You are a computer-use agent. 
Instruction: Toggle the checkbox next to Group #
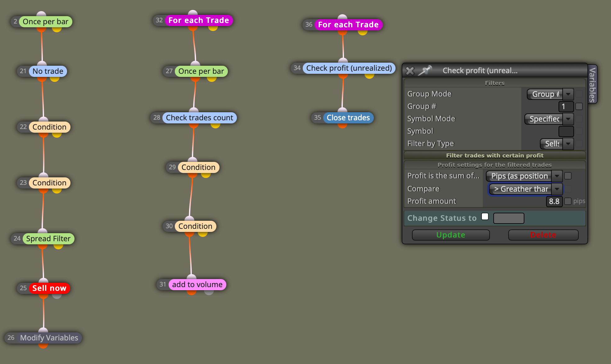click(x=579, y=106)
